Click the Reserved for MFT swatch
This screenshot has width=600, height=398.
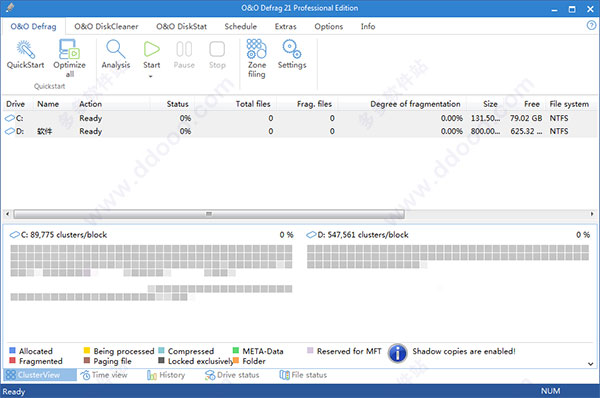(x=310, y=351)
